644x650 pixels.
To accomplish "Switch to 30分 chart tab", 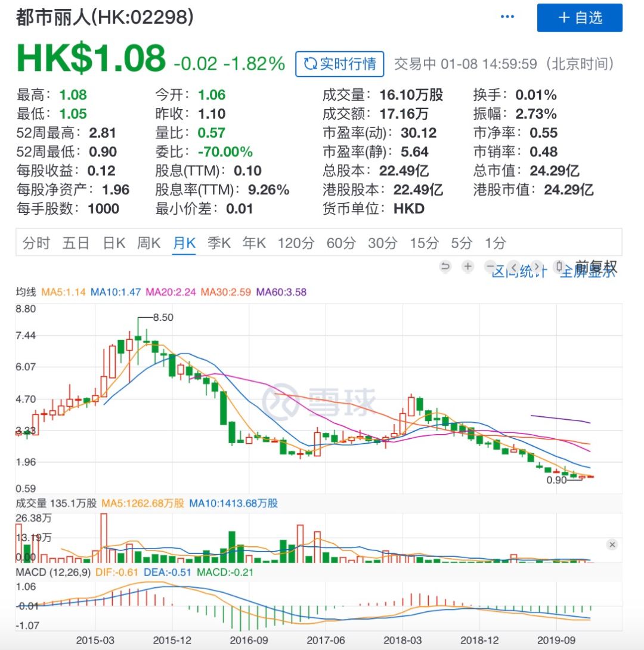I will point(382,243).
